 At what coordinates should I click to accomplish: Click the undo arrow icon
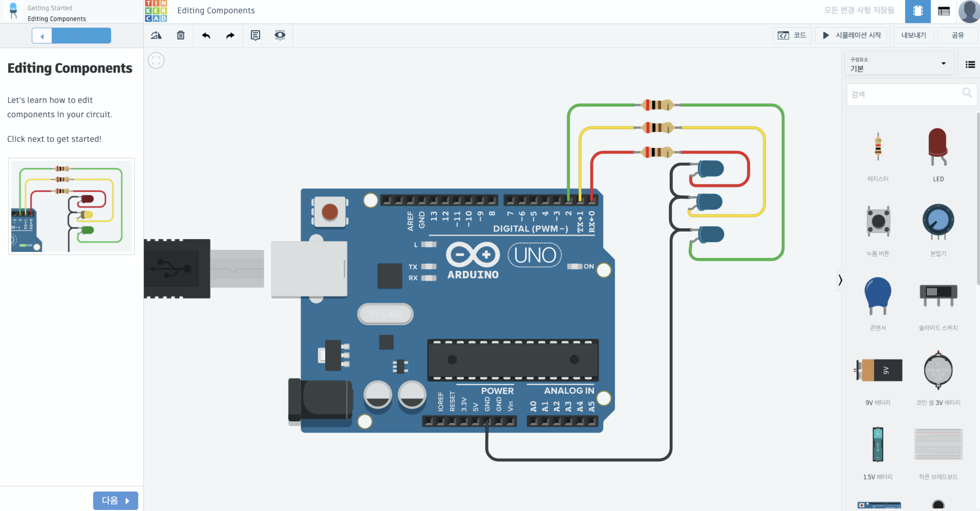[x=206, y=35]
